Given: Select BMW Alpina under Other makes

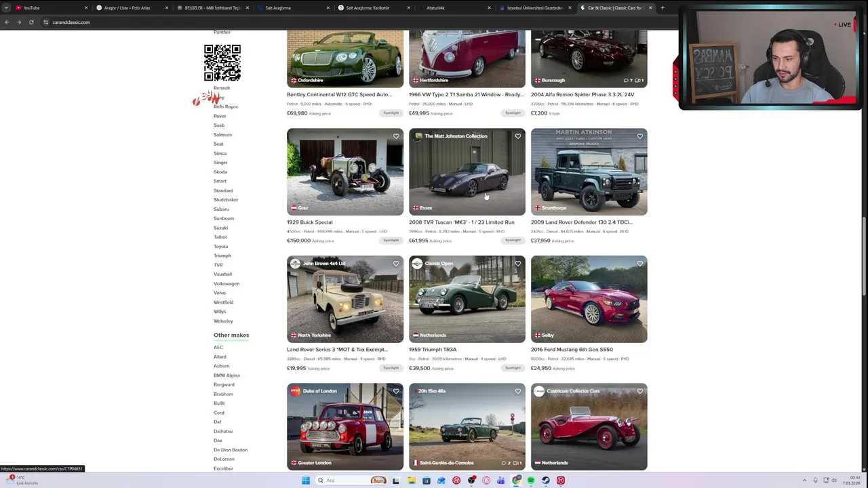Looking at the screenshot, I should click(226, 375).
